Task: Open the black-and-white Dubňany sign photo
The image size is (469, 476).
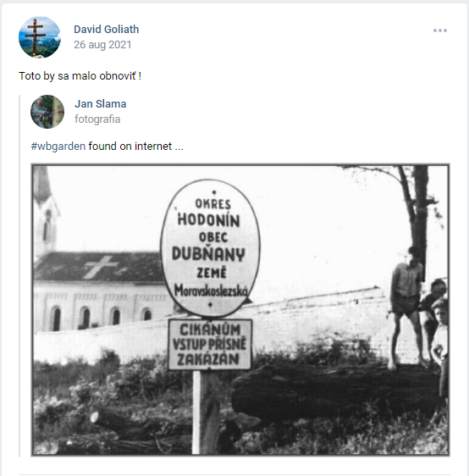Action: pyautogui.click(x=240, y=310)
